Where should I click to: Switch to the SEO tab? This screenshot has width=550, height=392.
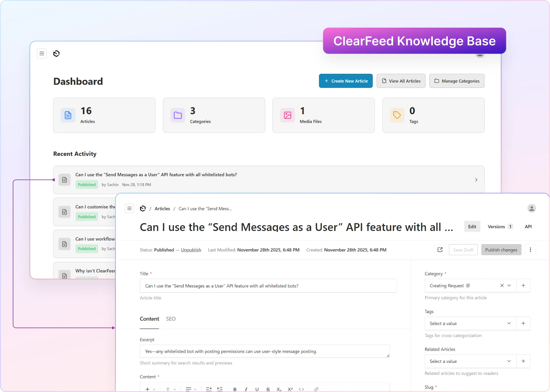click(x=171, y=319)
